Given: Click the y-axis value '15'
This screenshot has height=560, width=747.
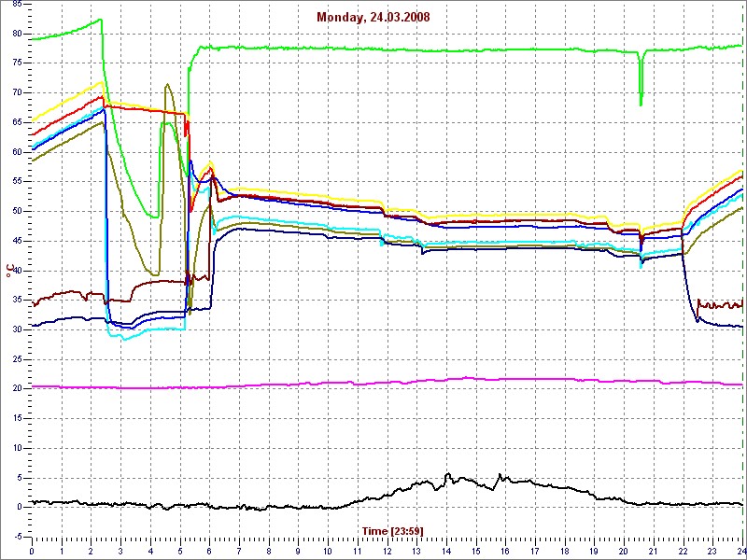Looking at the screenshot, I should (17, 418).
